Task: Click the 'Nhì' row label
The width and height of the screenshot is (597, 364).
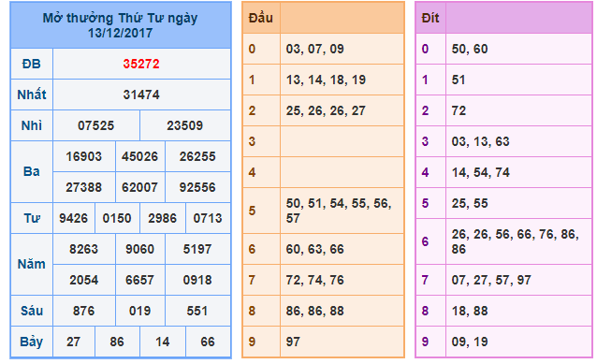Action: click(x=32, y=125)
